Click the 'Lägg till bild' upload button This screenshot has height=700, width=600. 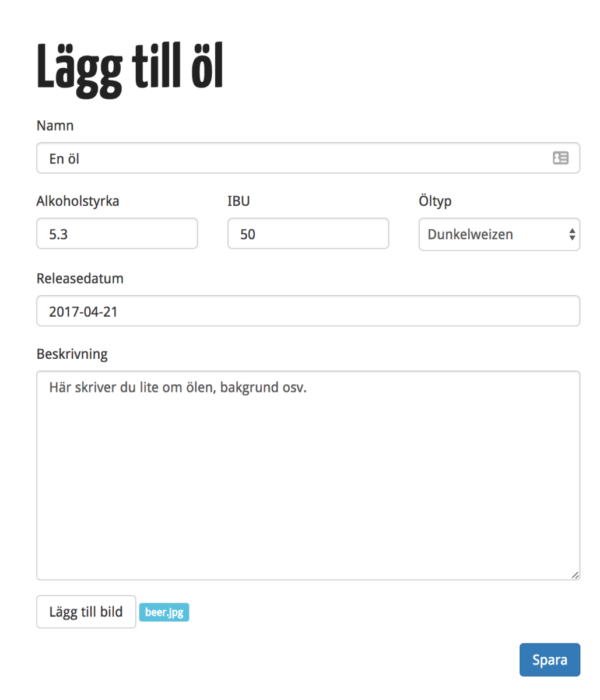pos(86,612)
